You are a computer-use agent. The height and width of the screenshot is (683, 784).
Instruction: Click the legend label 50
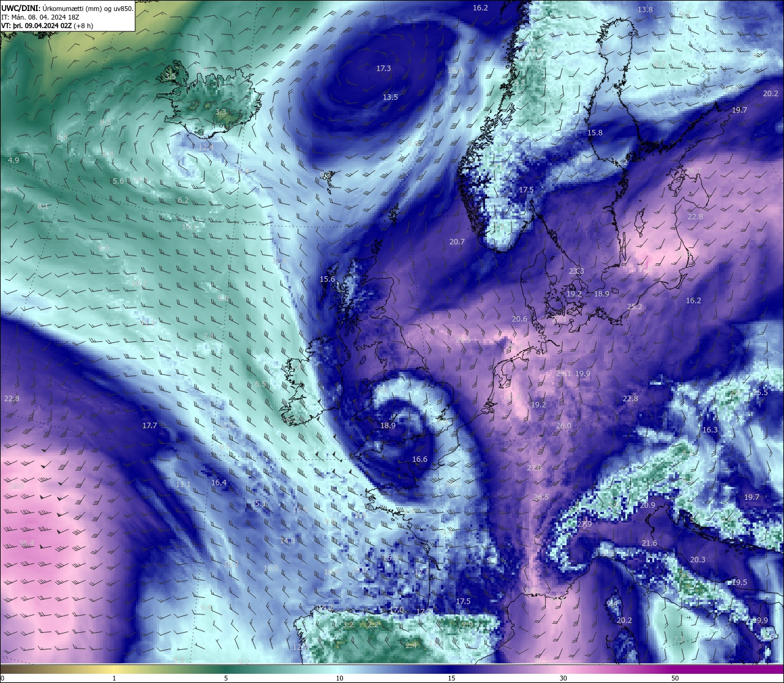point(675,678)
